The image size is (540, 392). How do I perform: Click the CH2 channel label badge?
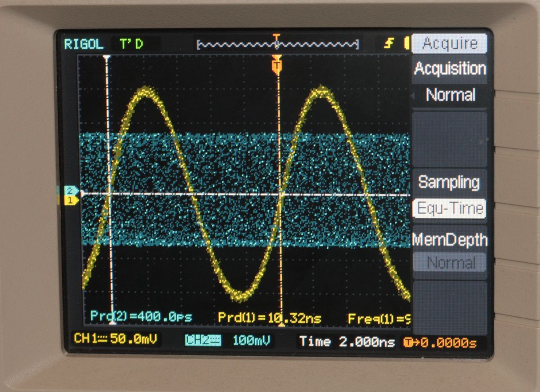[x=203, y=340]
